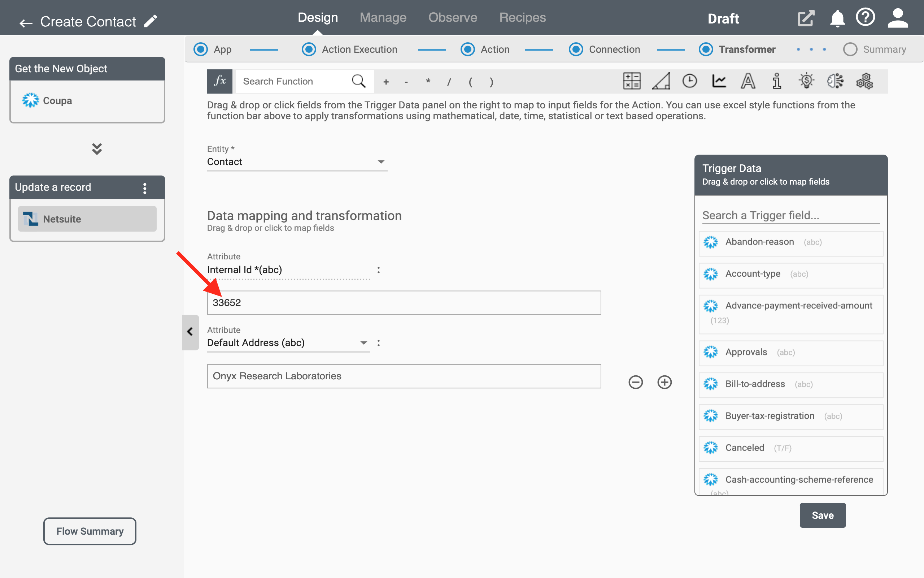Screen dimensions: 924x578
Task: Click the Search a Trigger field box
Action: click(x=791, y=216)
